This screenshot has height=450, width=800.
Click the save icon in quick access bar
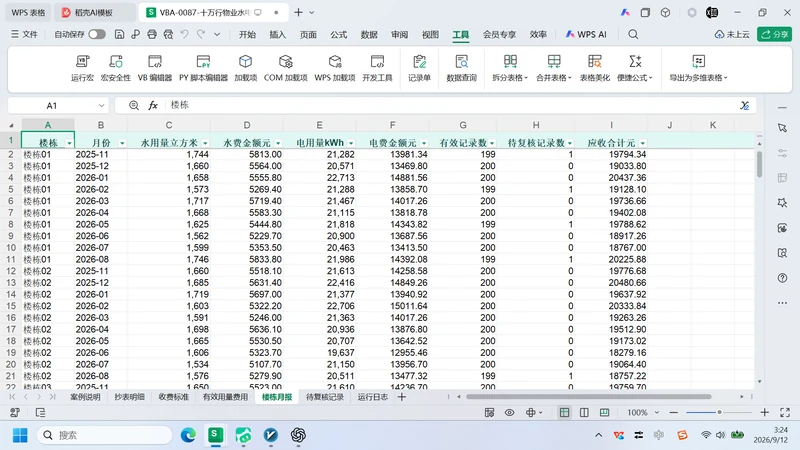119,34
